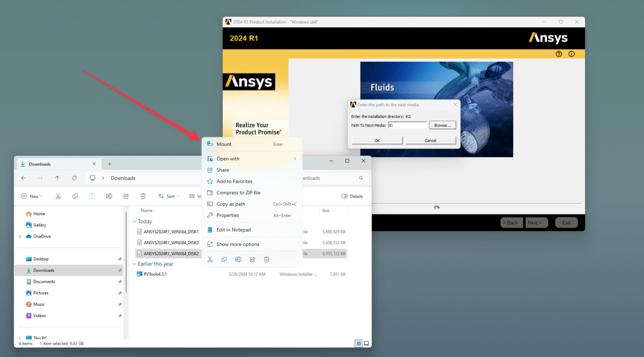
Task: Click the Back button in the Ansys installer
Action: [x=511, y=223]
